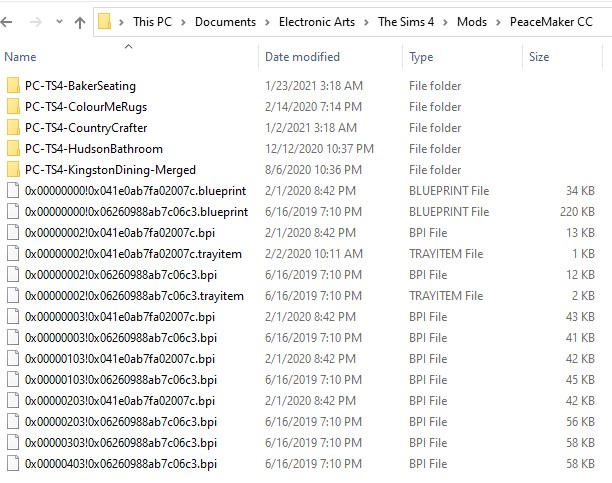Select file name 0x00000000!0x041e0ab7fa02007c.blueprint
The height and width of the screenshot is (483, 612).
[x=135, y=191]
